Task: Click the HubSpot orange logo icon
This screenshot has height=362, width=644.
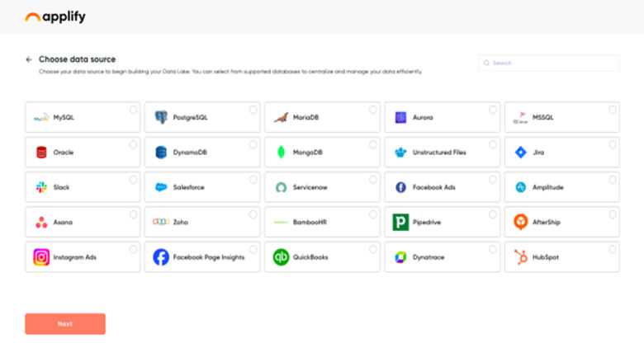Action: click(521, 256)
